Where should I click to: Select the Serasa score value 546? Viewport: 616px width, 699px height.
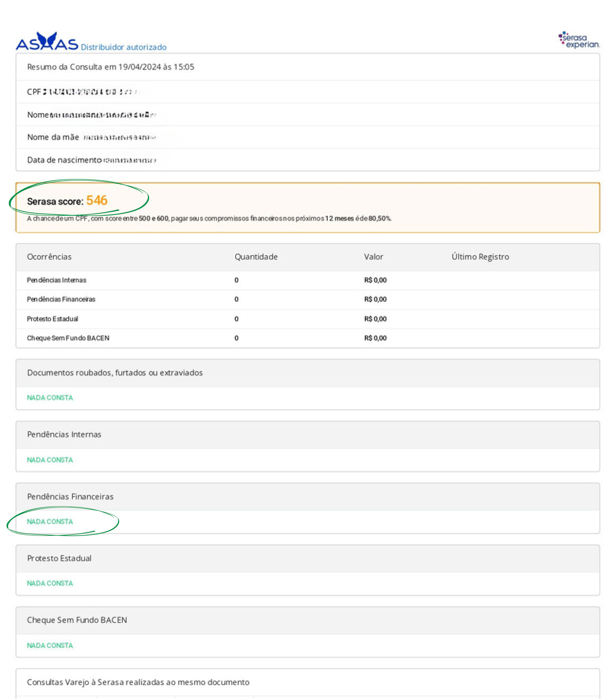(x=97, y=201)
